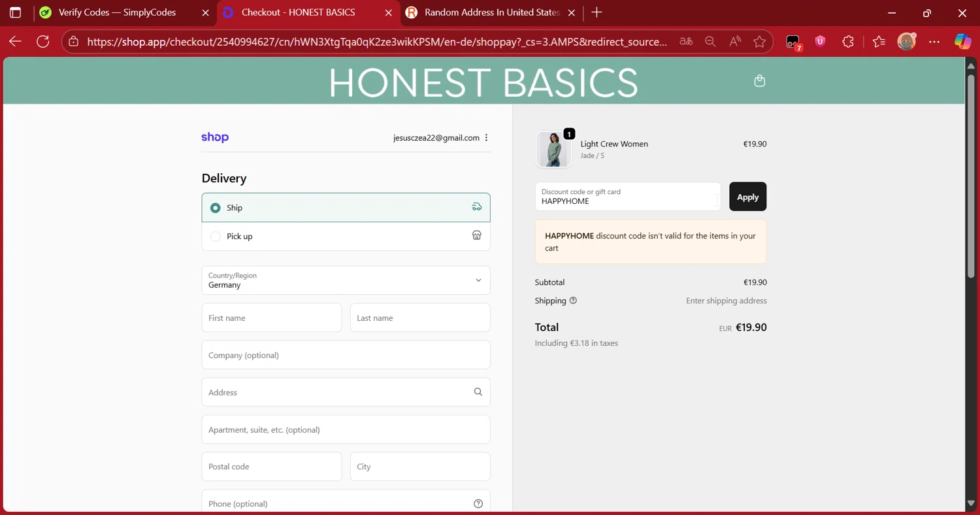Click the page vertical scrollbar thumb

pyautogui.click(x=971, y=176)
